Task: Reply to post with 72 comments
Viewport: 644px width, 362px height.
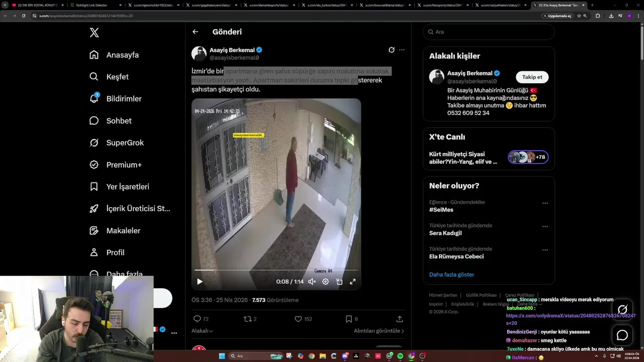Action: coord(201,319)
